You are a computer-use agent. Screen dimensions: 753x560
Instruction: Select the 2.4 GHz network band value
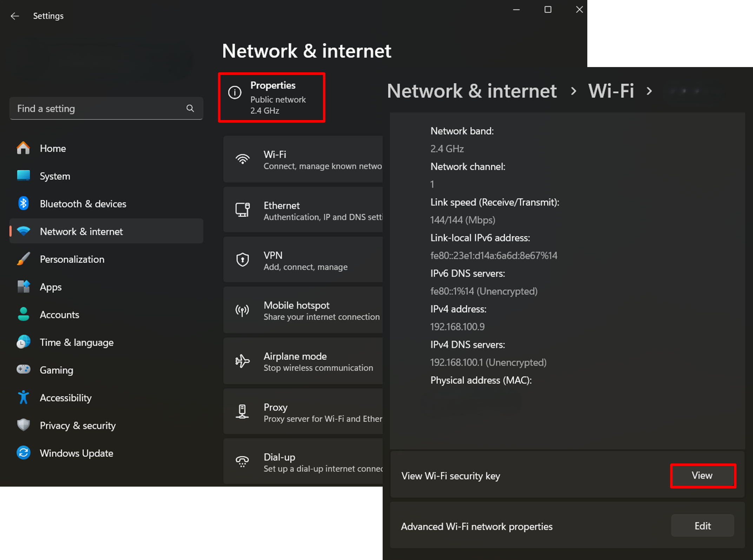click(x=447, y=149)
